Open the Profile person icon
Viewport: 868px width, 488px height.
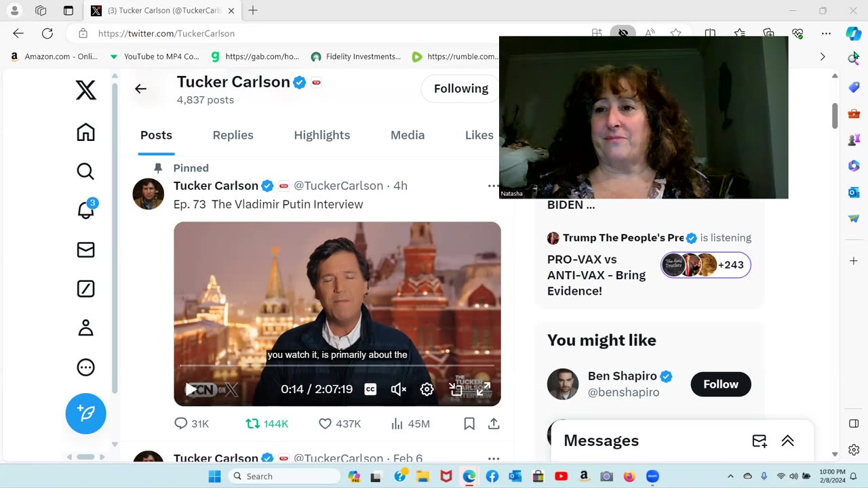pos(85,328)
